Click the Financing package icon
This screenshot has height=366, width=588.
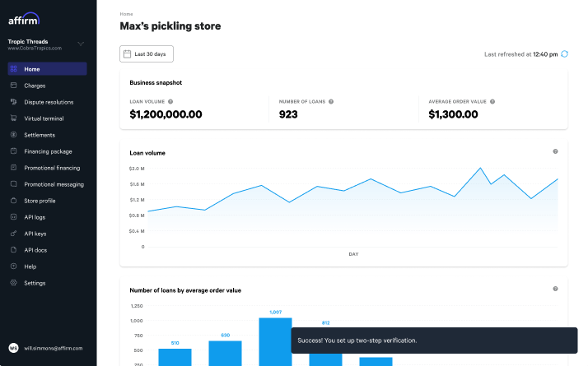(13, 151)
